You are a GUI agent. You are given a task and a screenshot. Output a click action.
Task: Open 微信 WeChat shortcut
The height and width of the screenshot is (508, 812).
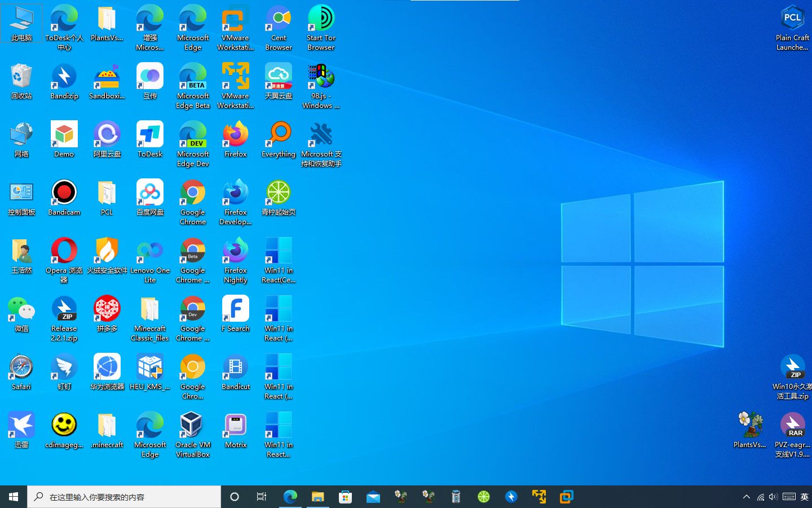coord(21,314)
